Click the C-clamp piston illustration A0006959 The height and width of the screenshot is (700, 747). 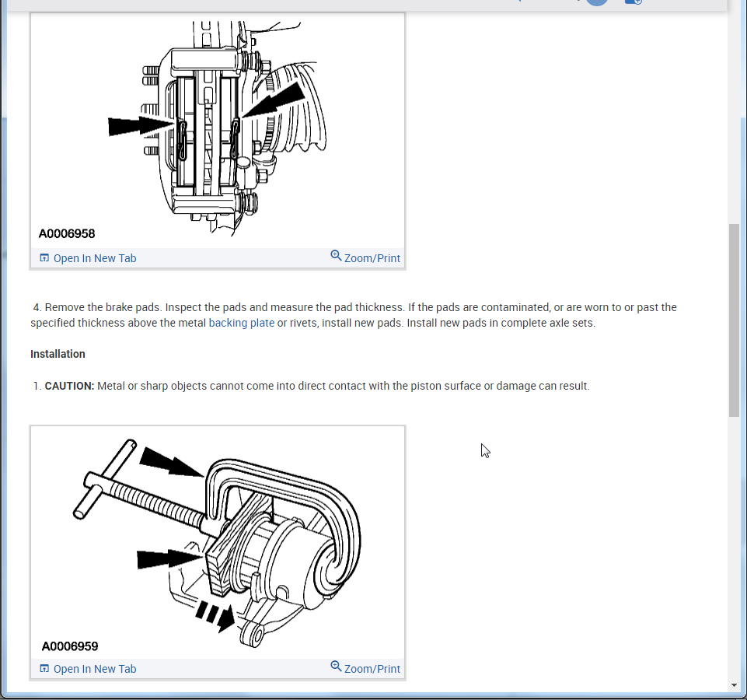pos(218,543)
